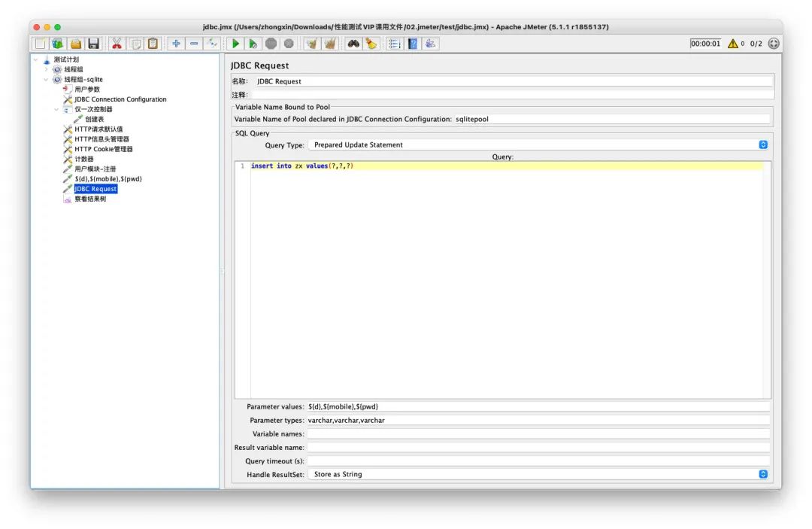Select HTTP请求默认值 in the tree

point(98,129)
